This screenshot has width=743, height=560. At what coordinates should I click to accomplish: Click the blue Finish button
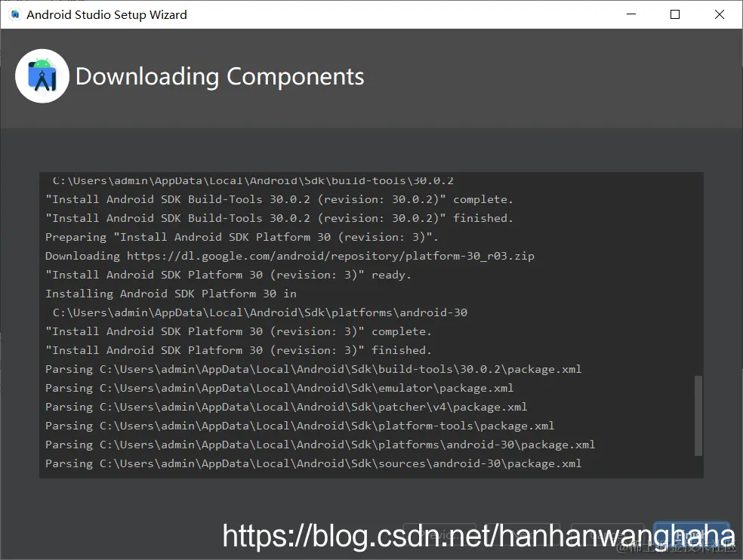pos(692,534)
